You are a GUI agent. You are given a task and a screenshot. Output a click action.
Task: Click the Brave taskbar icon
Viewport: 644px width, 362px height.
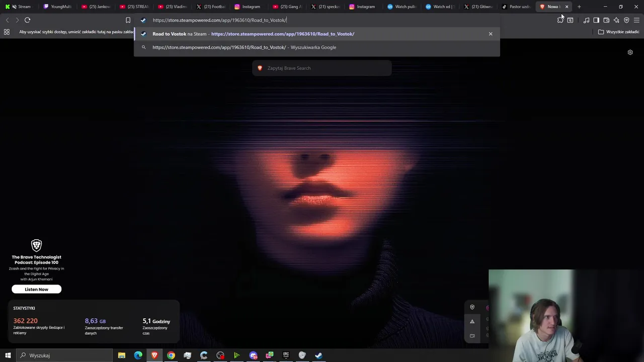pos(154,355)
